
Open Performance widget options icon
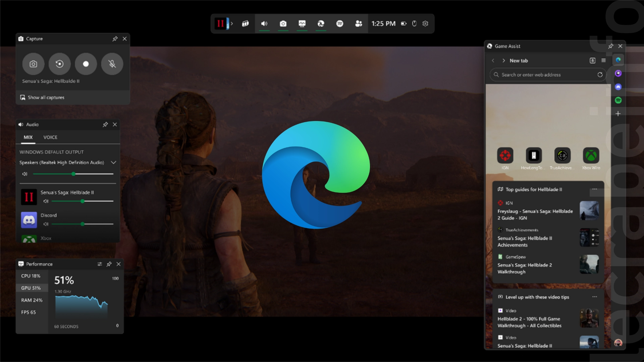point(100,264)
